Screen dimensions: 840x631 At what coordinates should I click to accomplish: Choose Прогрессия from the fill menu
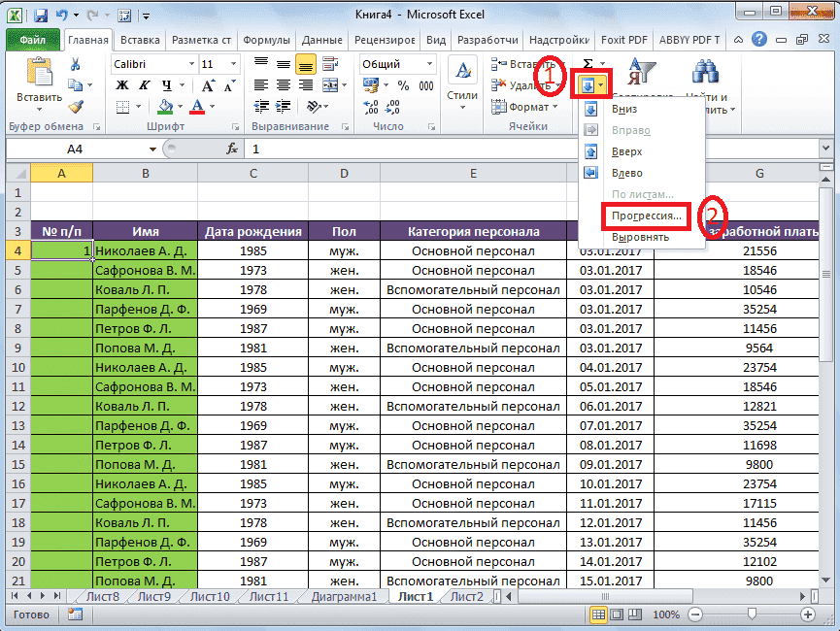click(x=646, y=215)
